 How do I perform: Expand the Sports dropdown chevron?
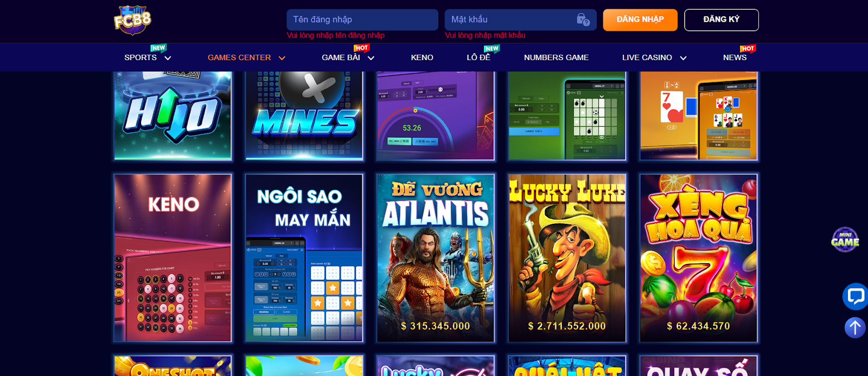tap(168, 58)
